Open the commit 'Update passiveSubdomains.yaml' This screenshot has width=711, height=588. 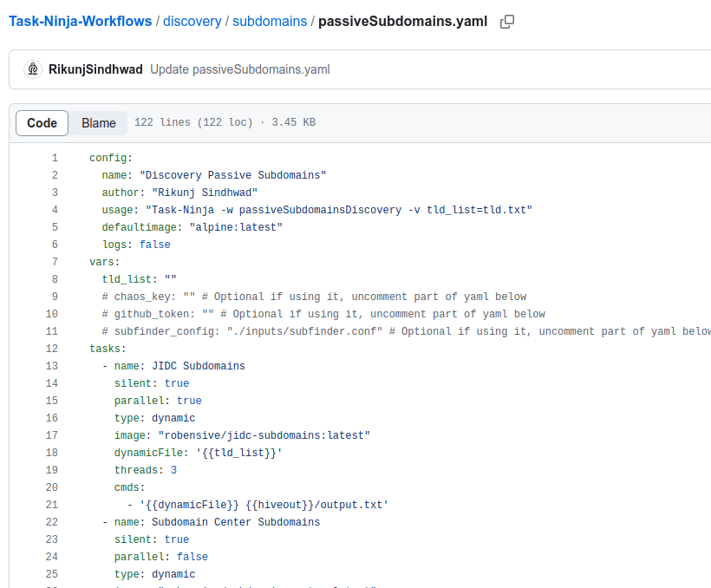tap(240, 69)
